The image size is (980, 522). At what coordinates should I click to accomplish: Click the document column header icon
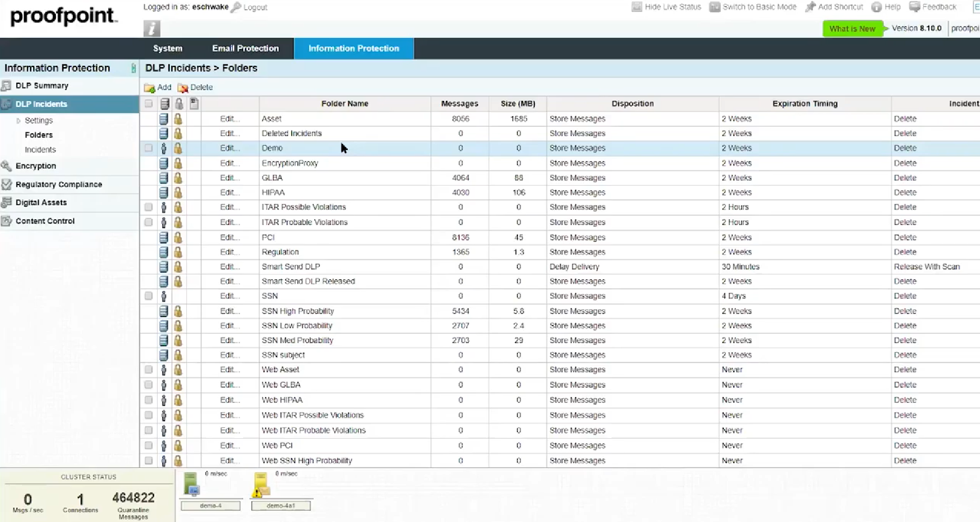tap(194, 104)
